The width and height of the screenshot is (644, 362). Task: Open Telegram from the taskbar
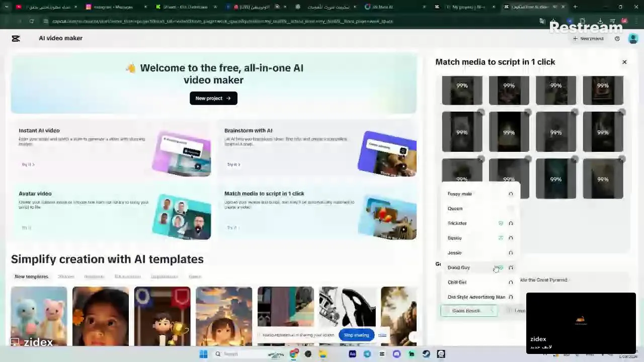click(367, 354)
